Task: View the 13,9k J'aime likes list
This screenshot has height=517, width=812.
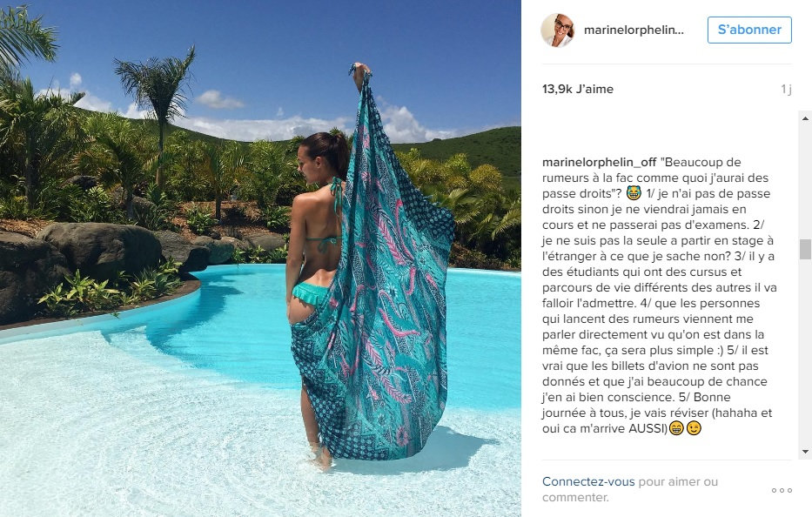Action: coord(577,89)
